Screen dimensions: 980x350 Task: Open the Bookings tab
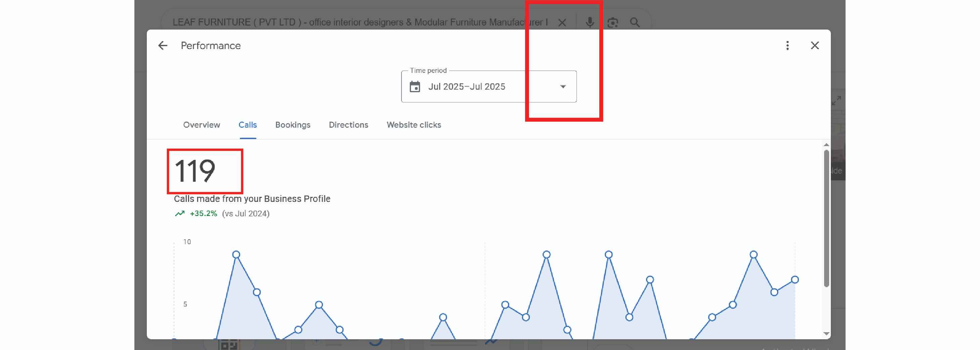click(293, 125)
